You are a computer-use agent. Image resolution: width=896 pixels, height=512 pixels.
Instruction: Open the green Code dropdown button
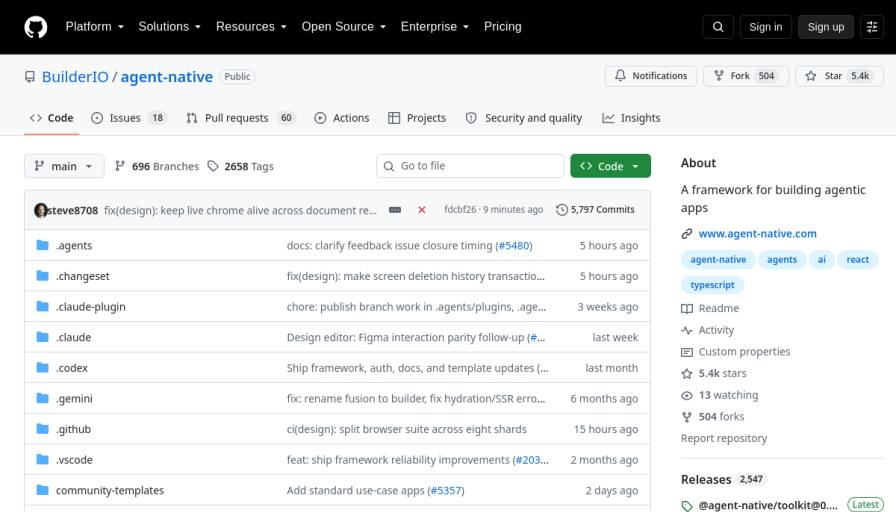click(610, 166)
